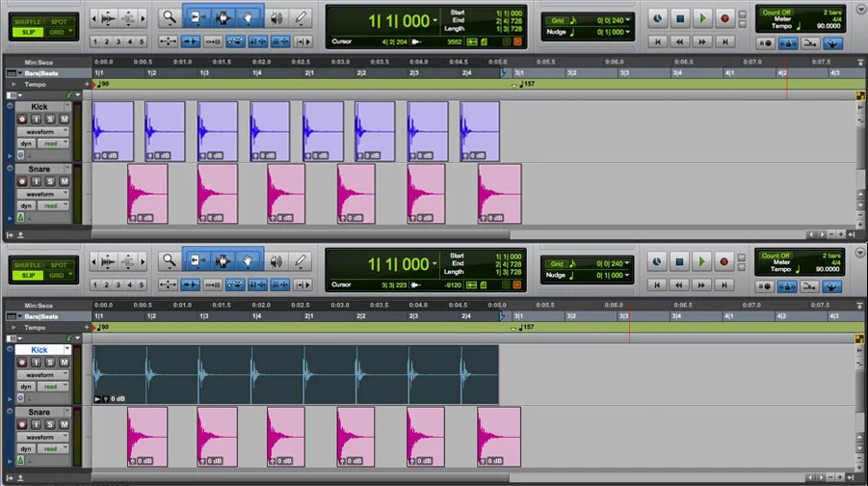Expand the Tempo ruler in the upper session
This screenshot has height=486, width=868.
point(13,84)
